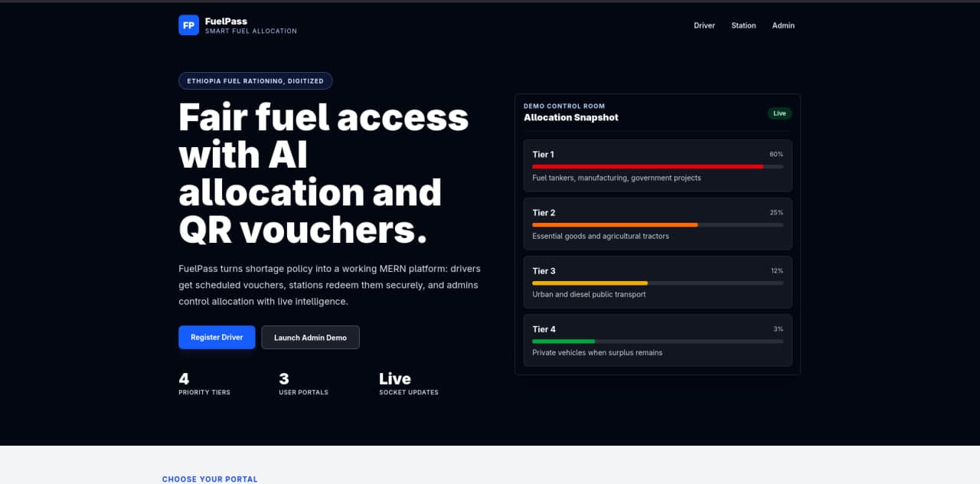The image size is (980, 484).
Task: Click the Tier 4 card title
Action: [x=544, y=329]
